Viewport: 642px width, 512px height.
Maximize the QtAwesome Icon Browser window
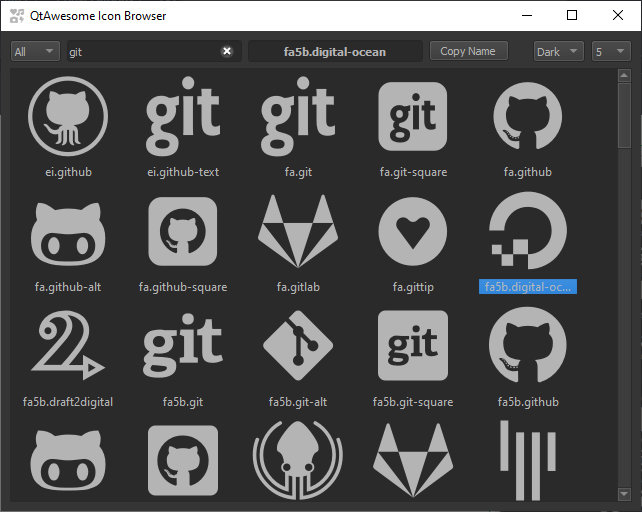pos(572,15)
